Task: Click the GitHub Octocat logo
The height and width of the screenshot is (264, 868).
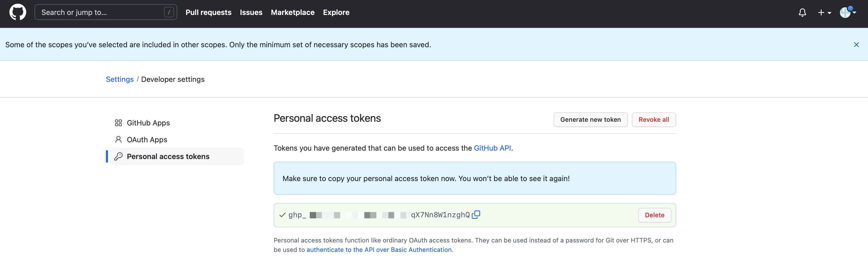Action: [x=18, y=13]
